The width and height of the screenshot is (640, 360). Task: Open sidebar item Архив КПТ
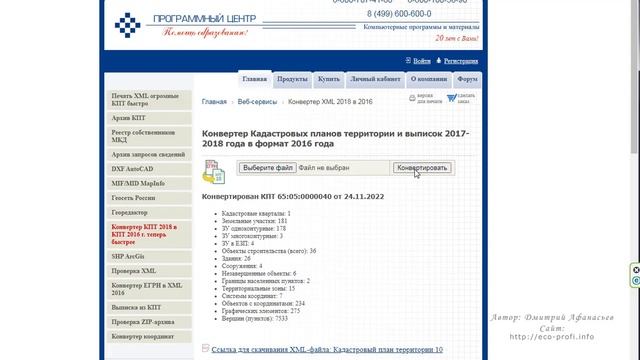point(149,118)
